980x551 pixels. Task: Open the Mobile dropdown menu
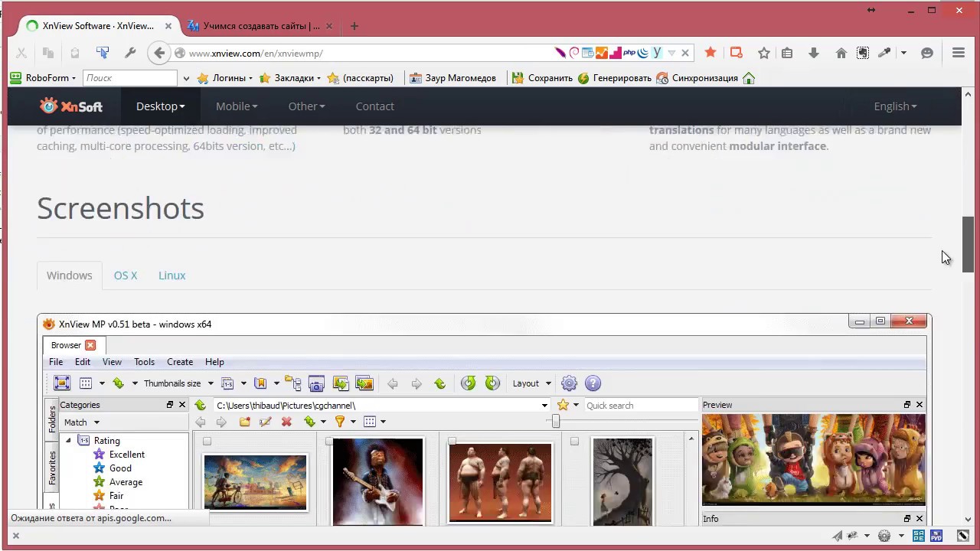coord(236,106)
